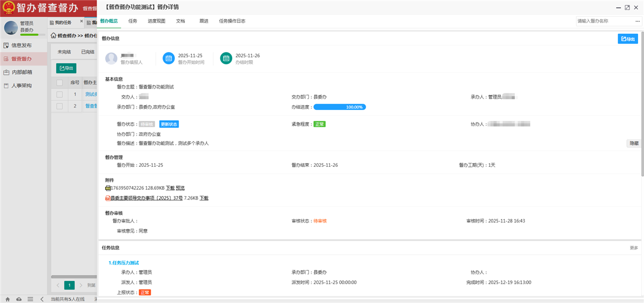Toggle the select-all checkbox in table header

tap(60, 83)
